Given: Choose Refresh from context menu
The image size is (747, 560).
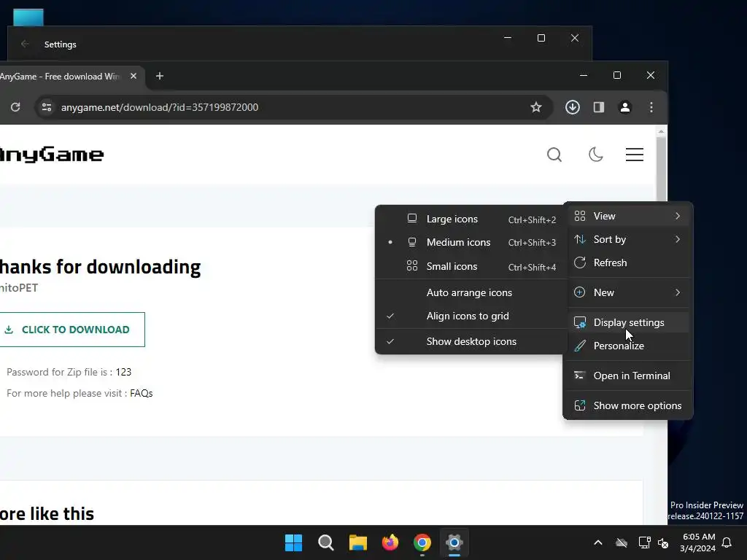Looking at the screenshot, I should [x=628, y=262].
